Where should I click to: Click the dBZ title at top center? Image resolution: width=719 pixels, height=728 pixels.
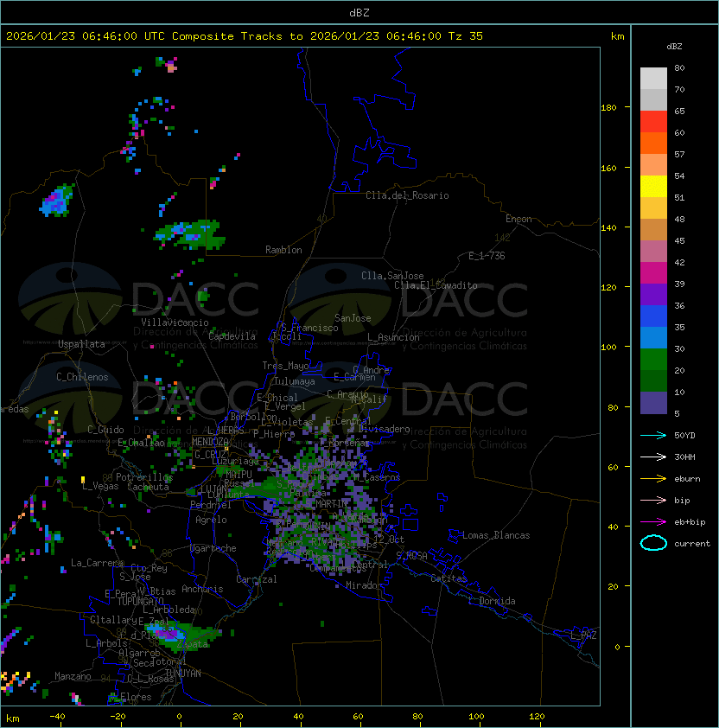[x=359, y=12]
